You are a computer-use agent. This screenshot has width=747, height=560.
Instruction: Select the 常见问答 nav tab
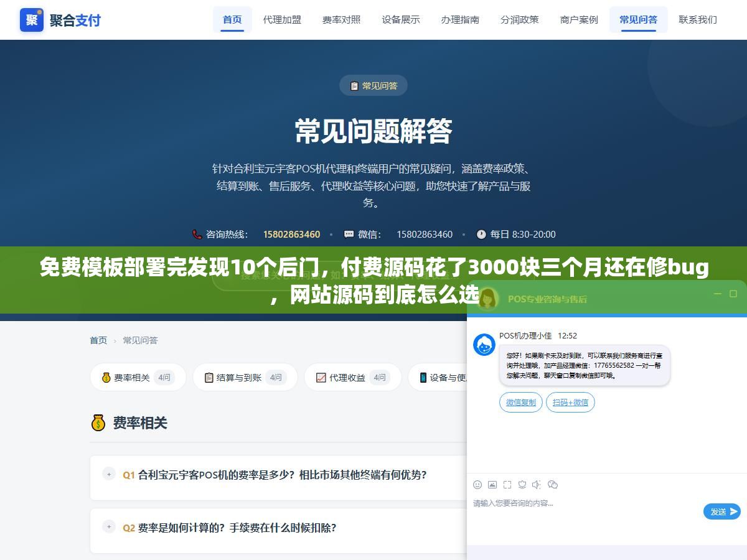638,19
